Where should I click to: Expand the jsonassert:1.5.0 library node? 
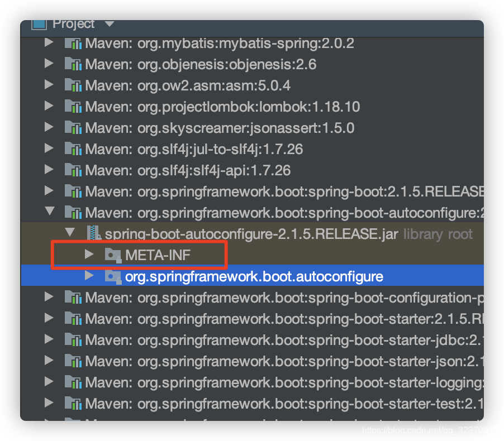coord(49,127)
